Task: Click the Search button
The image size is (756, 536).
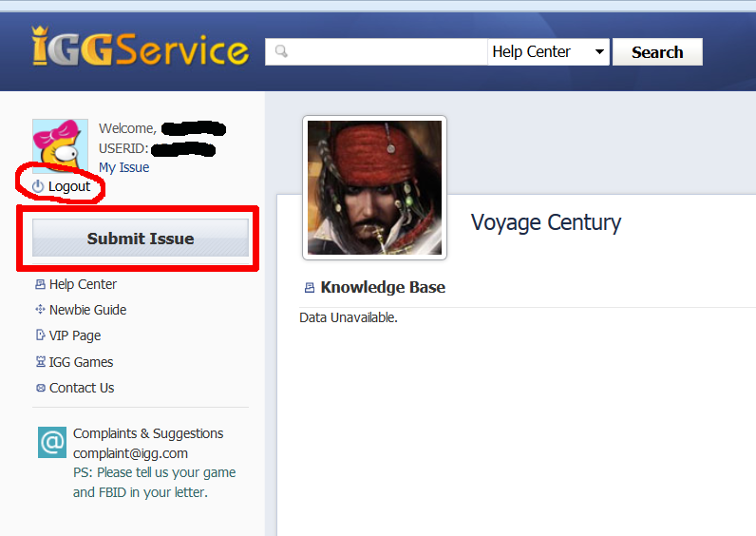Action: pyautogui.click(x=657, y=51)
